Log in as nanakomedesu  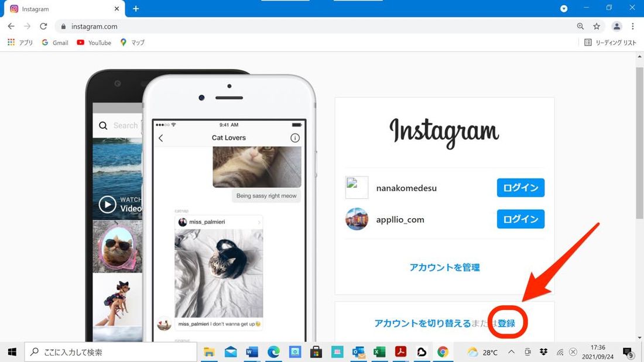[520, 188]
